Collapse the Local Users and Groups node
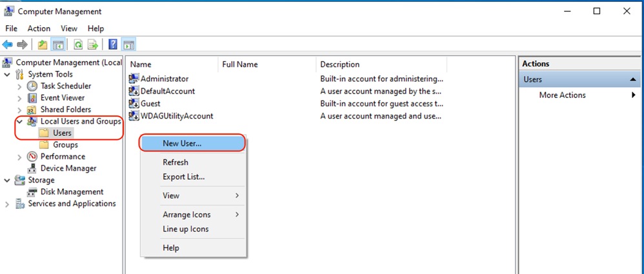 20,121
